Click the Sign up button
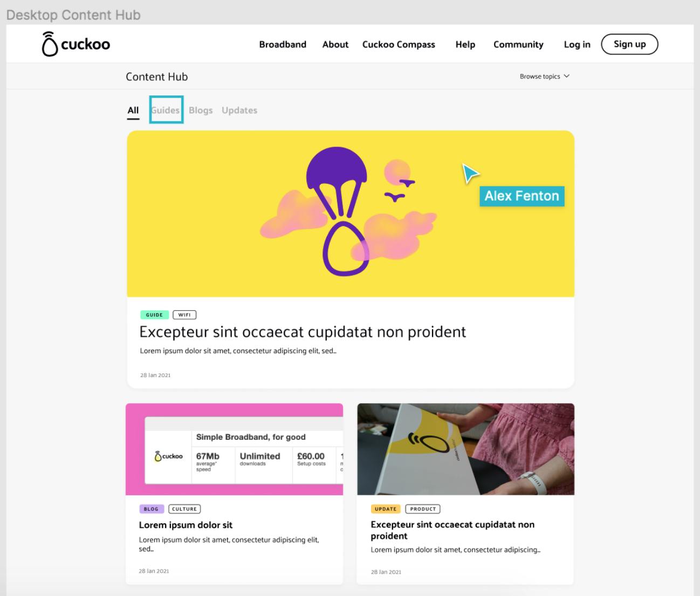Screen dimensions: 700x596 click(630, 44)
